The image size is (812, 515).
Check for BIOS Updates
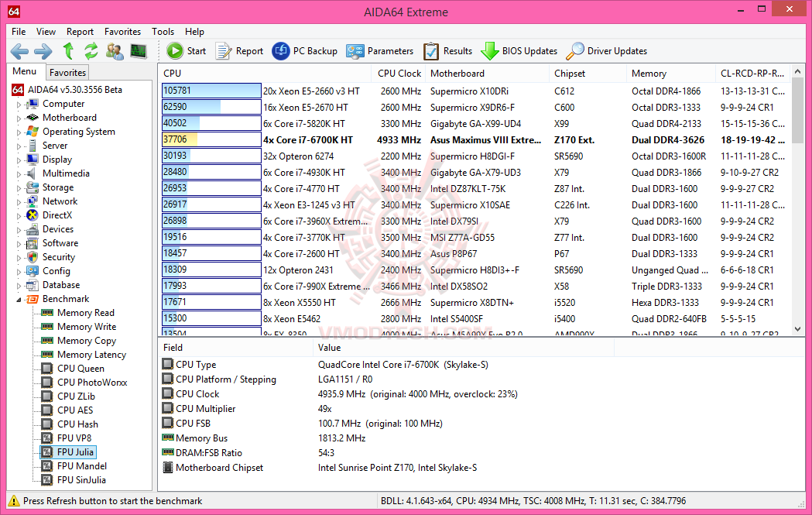pos(519,51)
